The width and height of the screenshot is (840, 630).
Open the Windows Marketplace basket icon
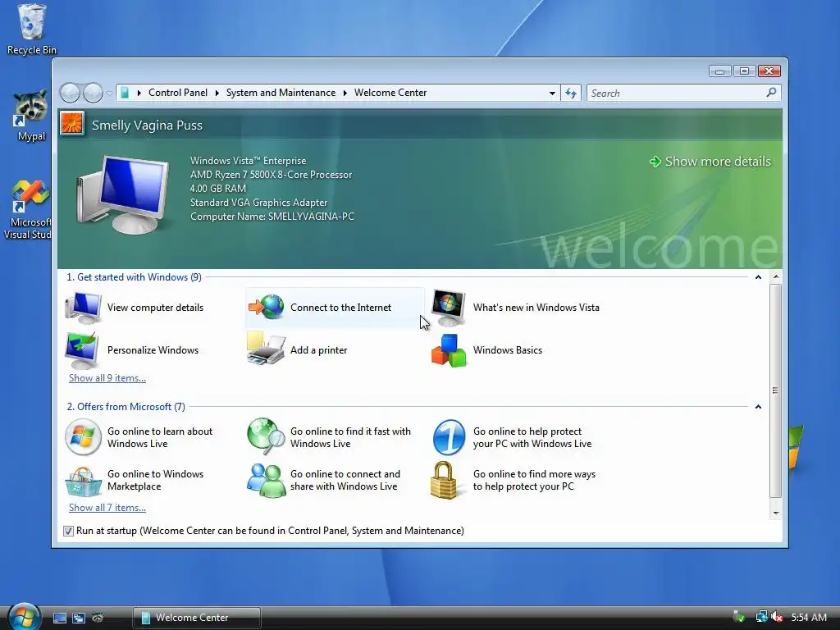click(x=83, y=482)
